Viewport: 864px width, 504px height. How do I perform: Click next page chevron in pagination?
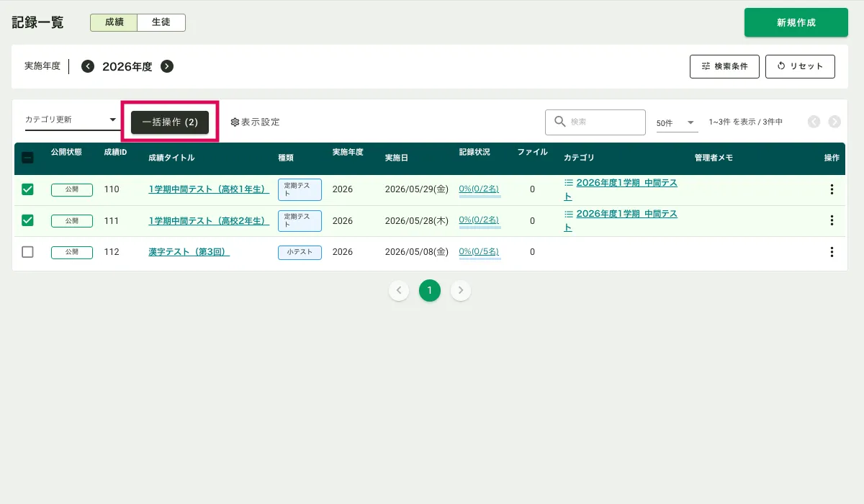(461, 291)
